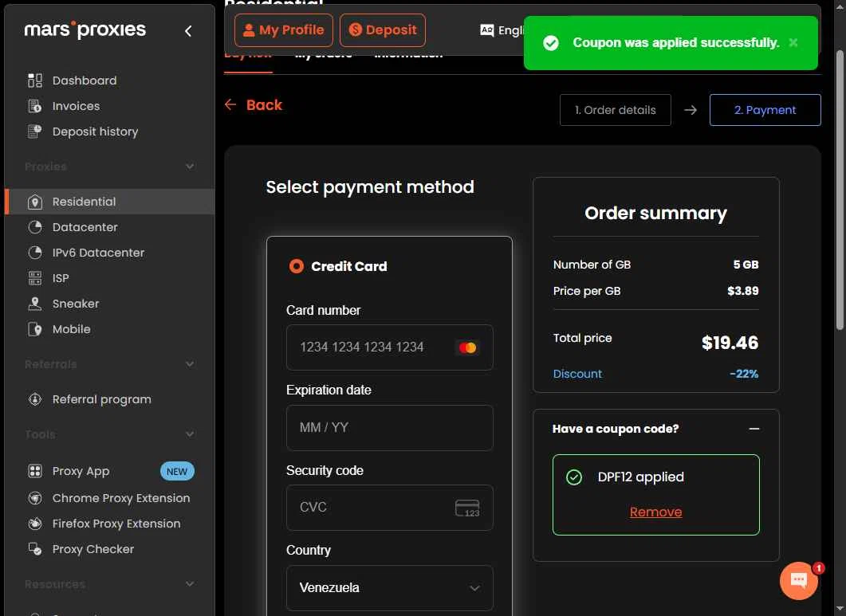Viewport: 846px width, 616px height.
Task: Open the Deposit history icon
Action: click(x=35, y=131)
